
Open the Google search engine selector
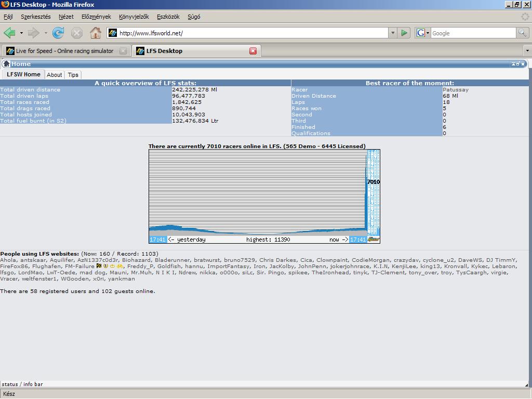coord(423,33)
